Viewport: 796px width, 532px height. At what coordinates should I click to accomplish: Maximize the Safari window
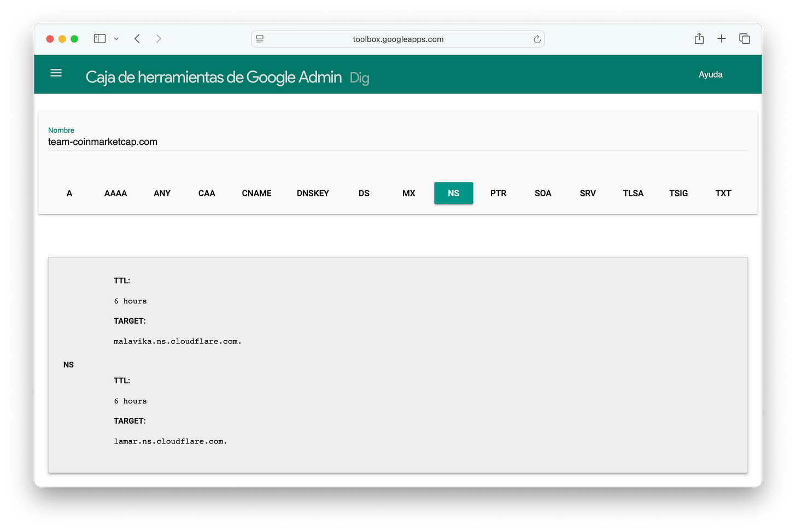[x=74, y=39]
